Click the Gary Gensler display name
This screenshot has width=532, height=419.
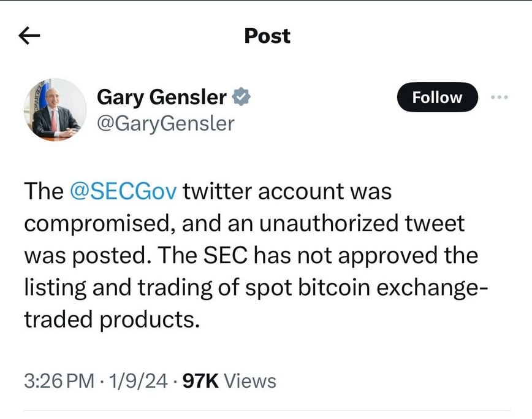tap(162, 97)
